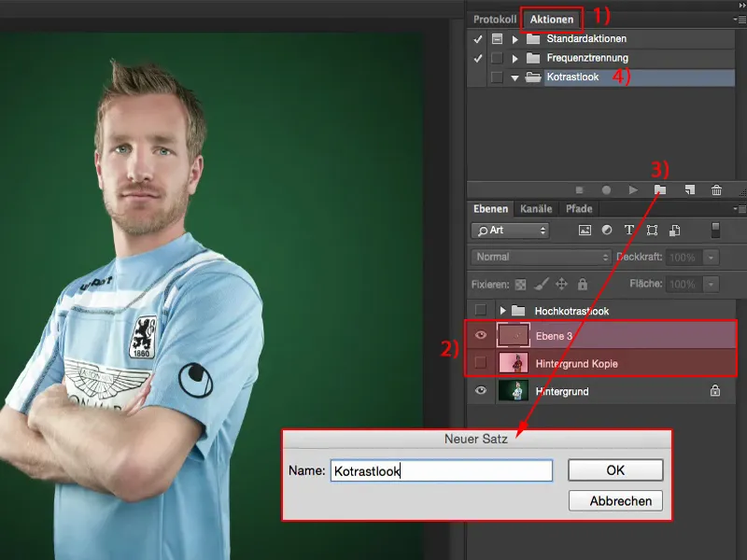Expand the Standardaktionen set triangle
747x560 pixels.
point(515,39)
